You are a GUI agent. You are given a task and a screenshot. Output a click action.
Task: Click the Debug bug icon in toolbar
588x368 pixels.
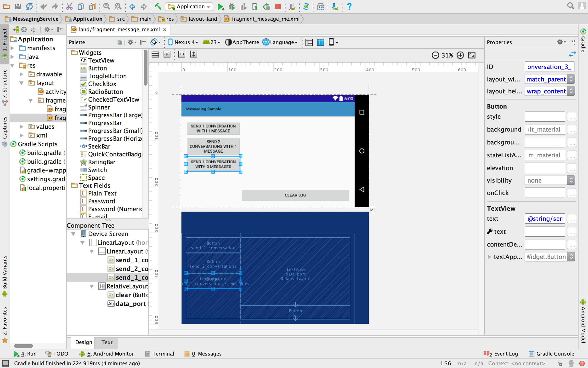[232, 7]
